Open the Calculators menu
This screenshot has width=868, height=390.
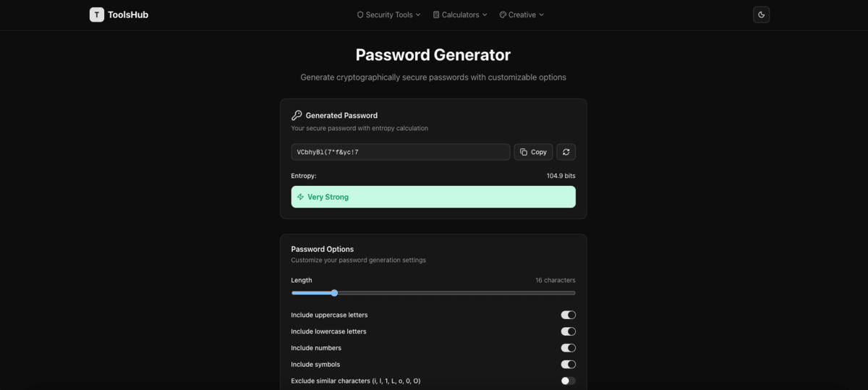[460, 14]
